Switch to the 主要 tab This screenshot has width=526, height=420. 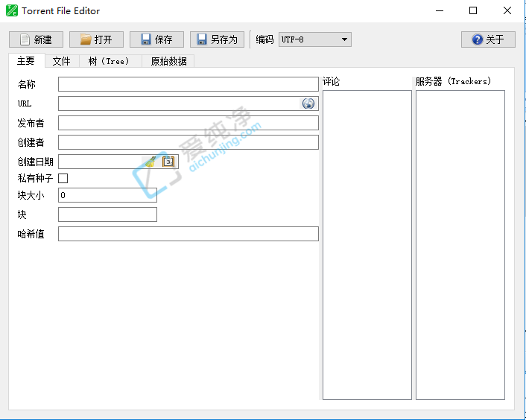click(x=26, y=60)
